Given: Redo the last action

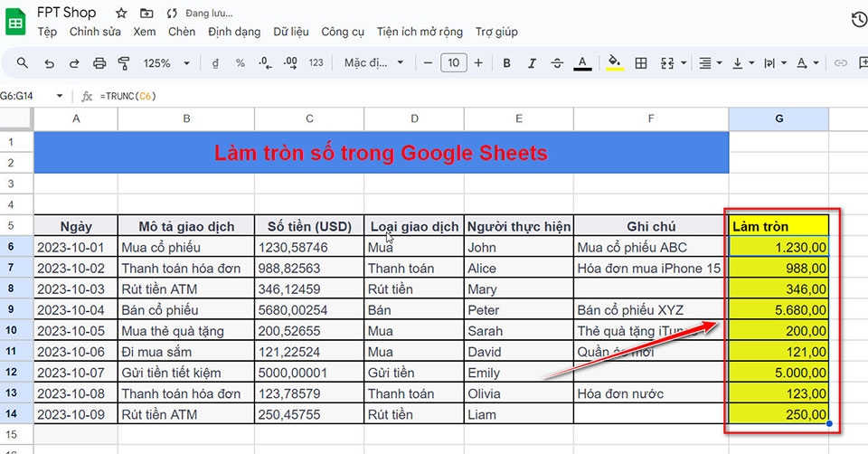Looking at the screenshot, I should pos(73,63).
